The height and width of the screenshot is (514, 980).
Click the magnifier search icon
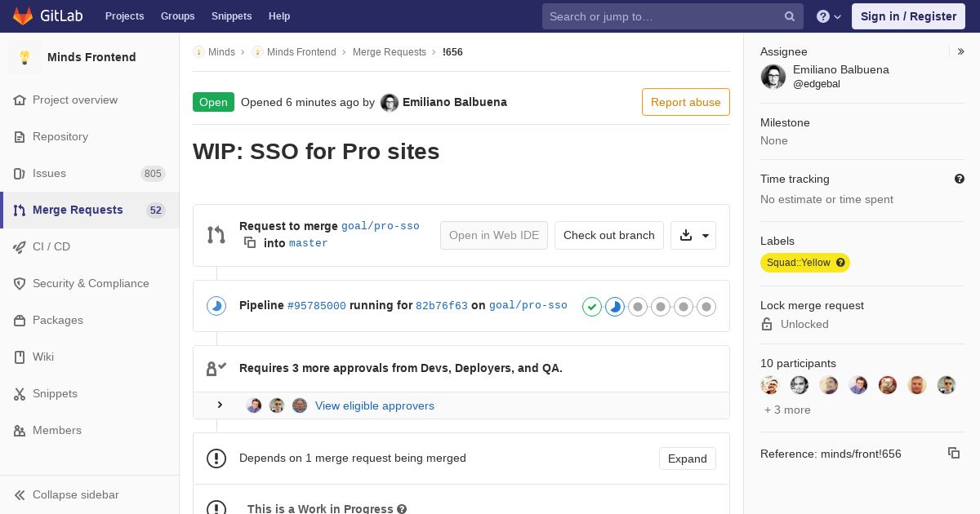790,16
